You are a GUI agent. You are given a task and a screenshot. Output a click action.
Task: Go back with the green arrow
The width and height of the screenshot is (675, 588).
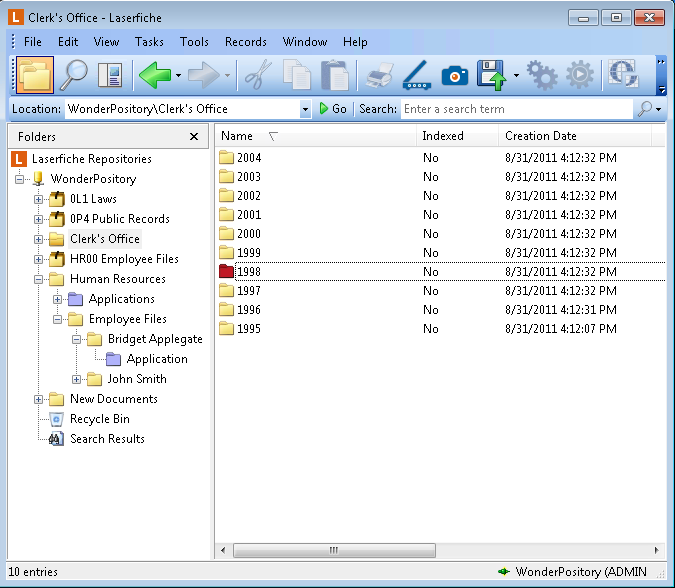pos(155,75)
